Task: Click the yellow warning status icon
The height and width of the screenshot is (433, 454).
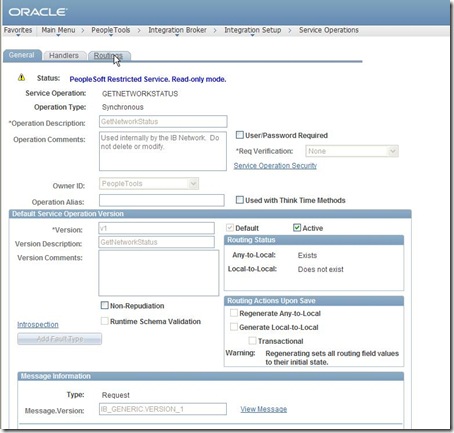Action: click(21, 78)
